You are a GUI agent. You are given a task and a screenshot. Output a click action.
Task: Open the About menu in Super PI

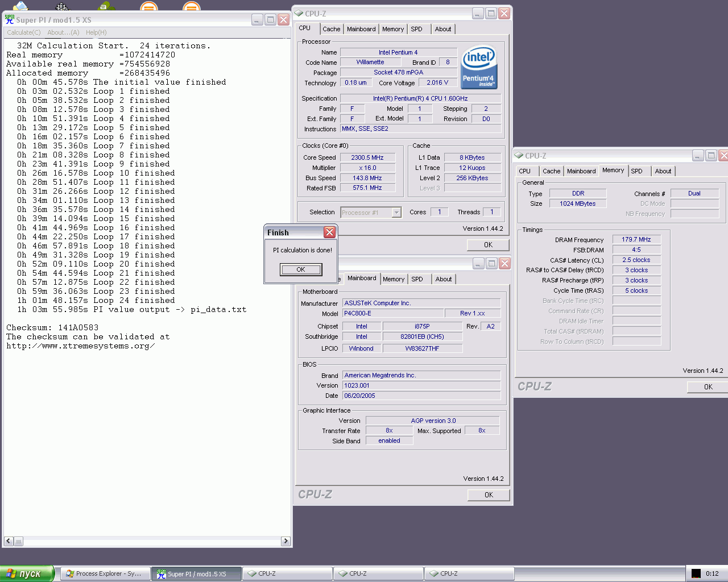click(63, 32)
